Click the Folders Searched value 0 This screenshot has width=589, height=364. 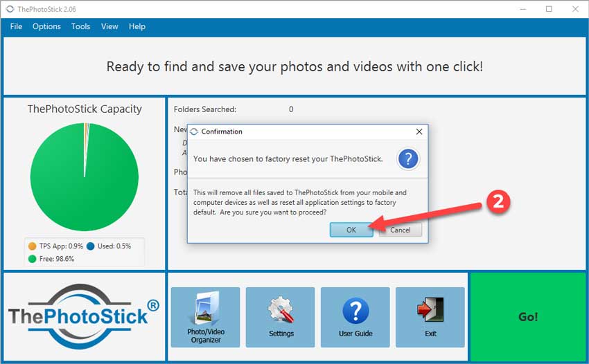tap(291, 109)
